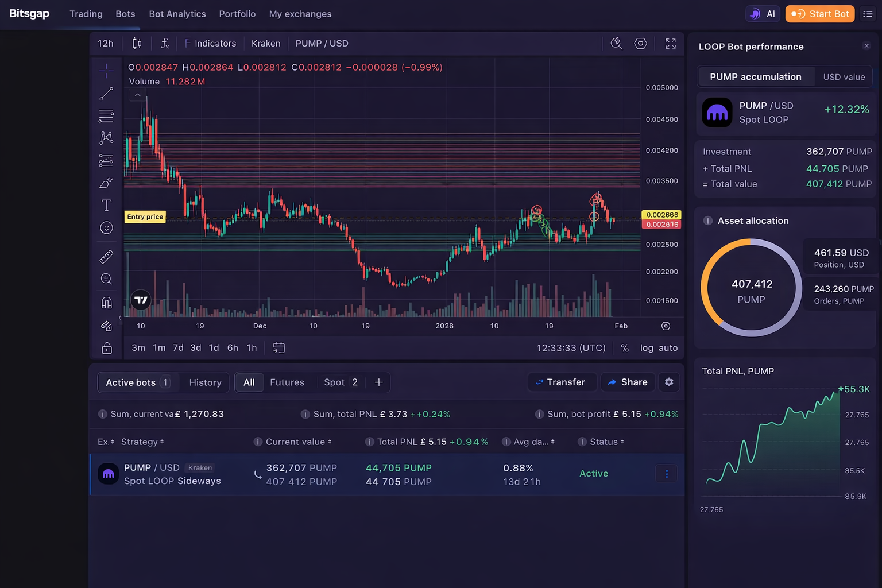This screenshot has height=588, width=882.
Task: Open the PUMP / USD pair selector
Action: 322,43
